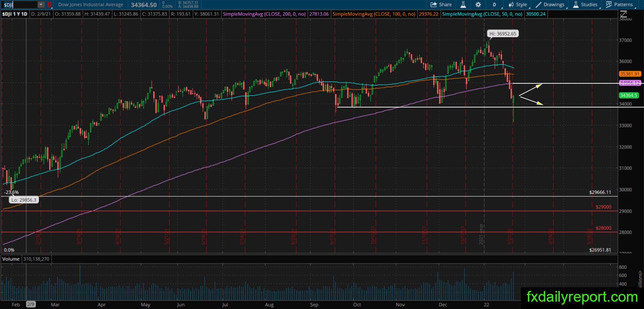Click the Y: 38061.31 readout

206,14
